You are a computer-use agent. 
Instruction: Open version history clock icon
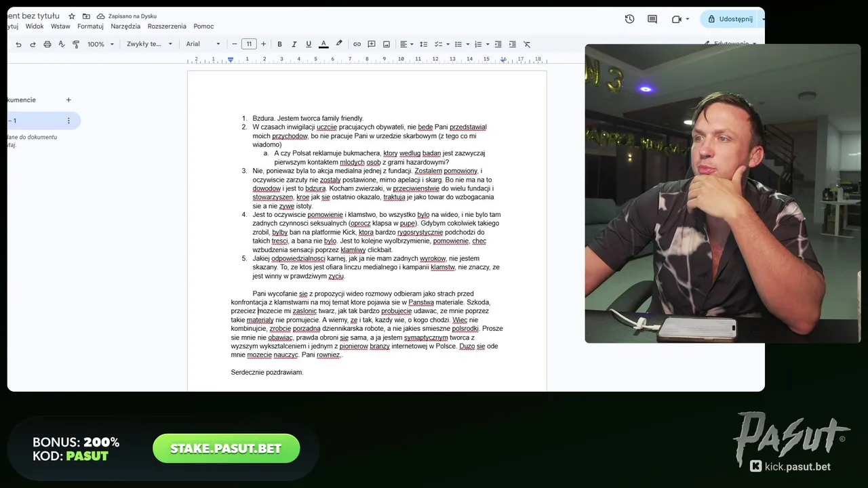click(x=629, y=19)
